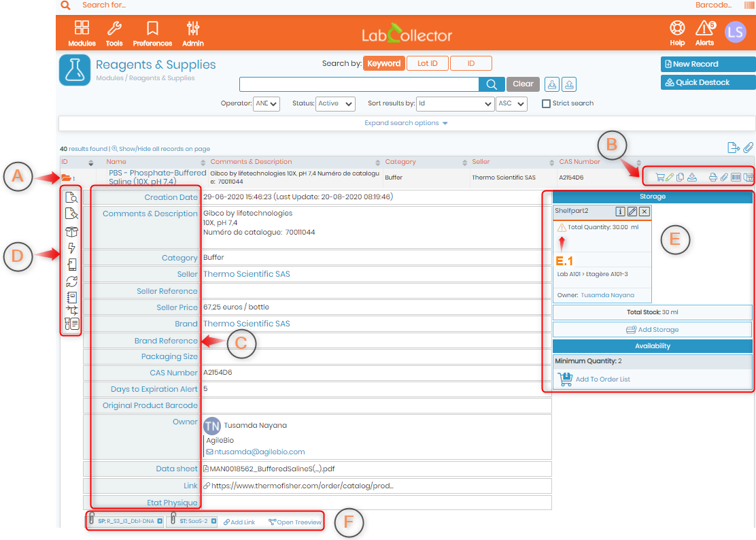756x540 pixels.
Task: Open the Status dropdown
Action: (x=336, y=103)
